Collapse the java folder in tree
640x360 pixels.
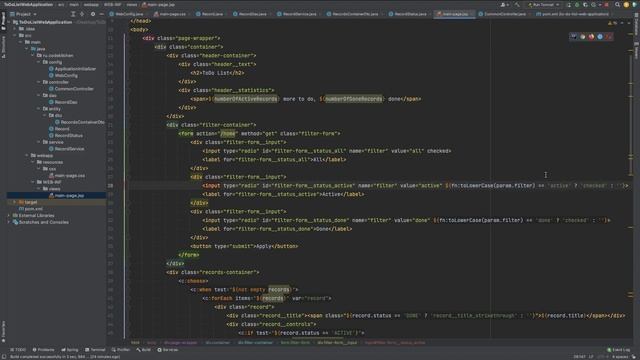27,49
